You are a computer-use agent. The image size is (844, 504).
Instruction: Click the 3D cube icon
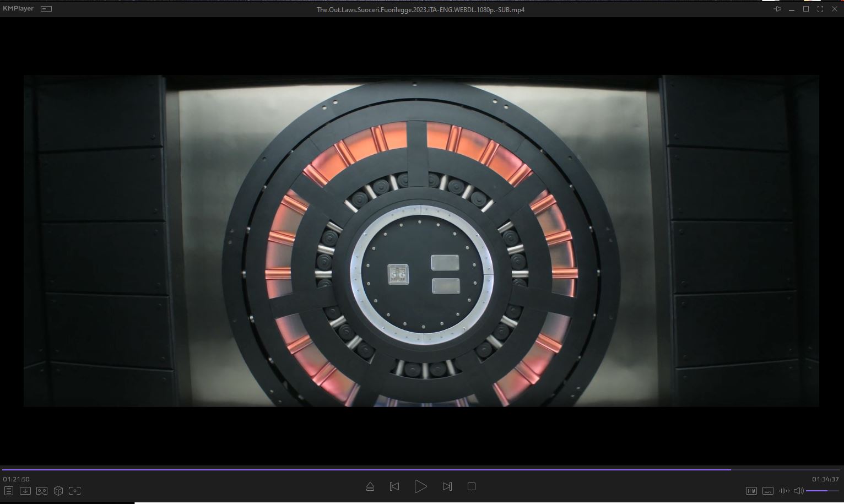[58, 491]
